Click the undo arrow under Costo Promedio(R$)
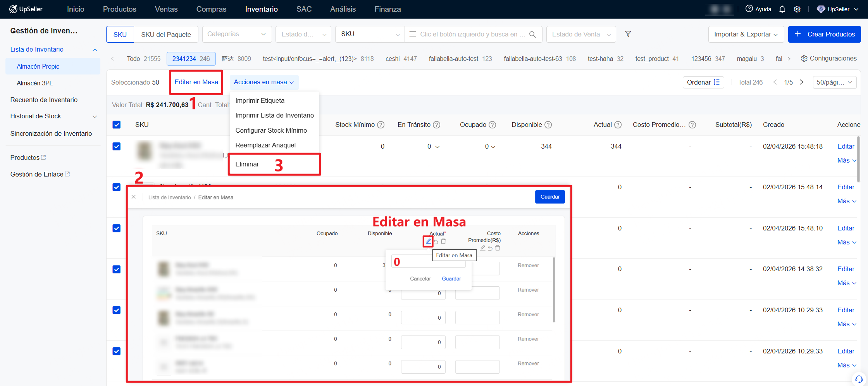868x386 pixels. point(489,248)
